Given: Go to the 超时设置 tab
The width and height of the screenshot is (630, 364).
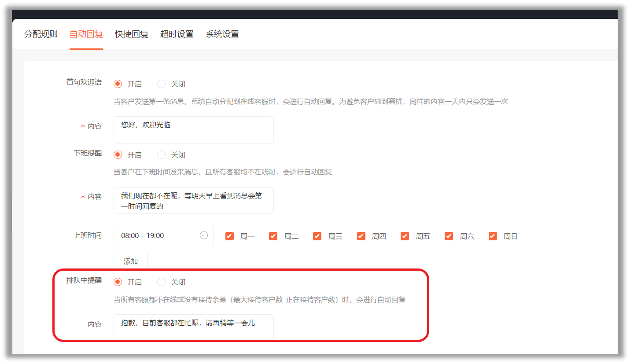Looking at the screenshot, I should (x=177, y=34).
